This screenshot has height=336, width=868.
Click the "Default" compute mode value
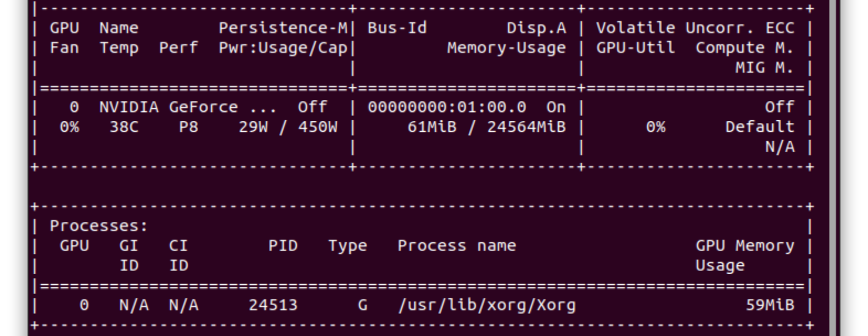759,127
